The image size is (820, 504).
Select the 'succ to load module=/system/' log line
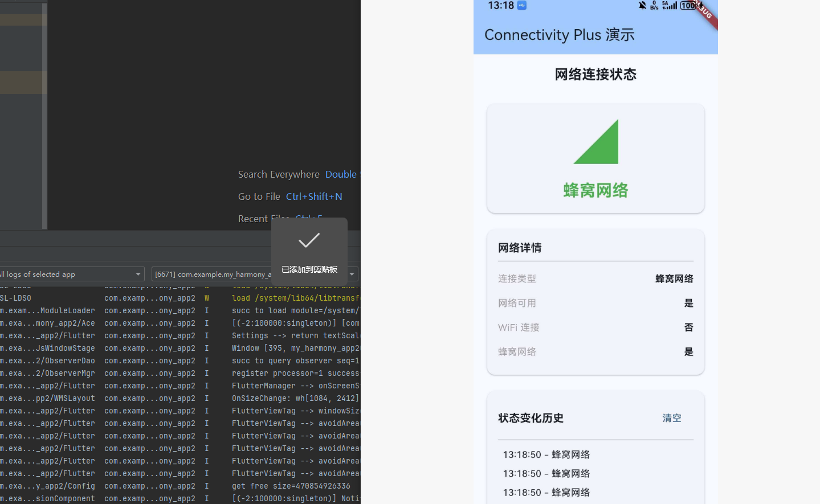[296, 310]
